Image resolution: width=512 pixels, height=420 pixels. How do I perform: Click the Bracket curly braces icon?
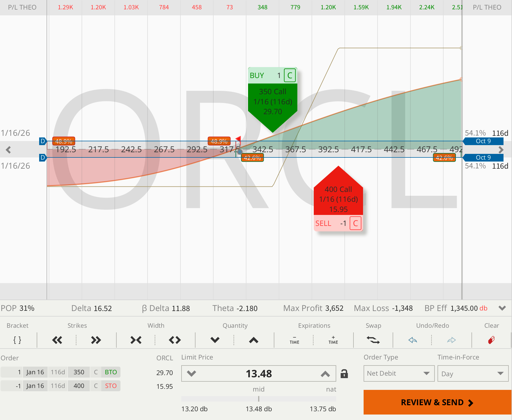17,340
